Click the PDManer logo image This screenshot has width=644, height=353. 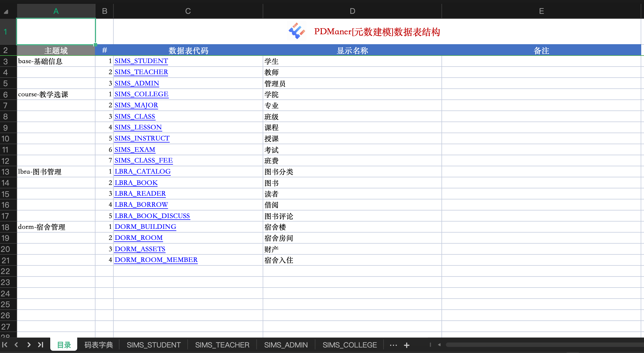(x=297, y=31)
